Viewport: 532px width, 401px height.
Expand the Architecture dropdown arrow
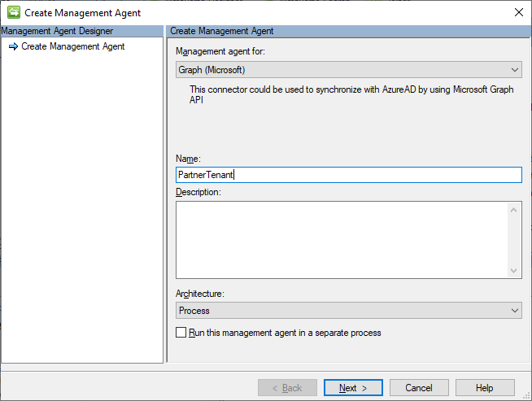[x=514, y=311]
